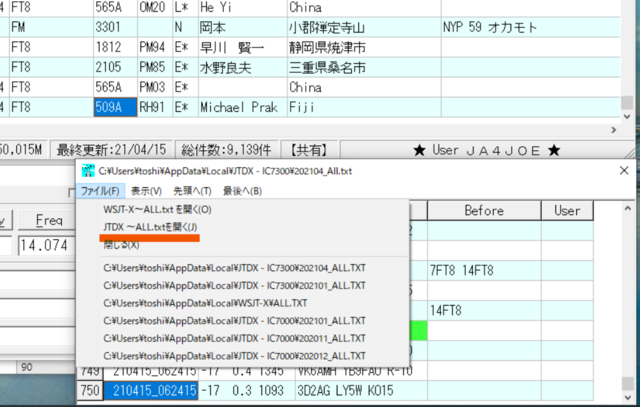Image resolution: width=640 pixels, height=407 pixels.
Task: Click the PM85 grid cell
Action: pos(154,67)
